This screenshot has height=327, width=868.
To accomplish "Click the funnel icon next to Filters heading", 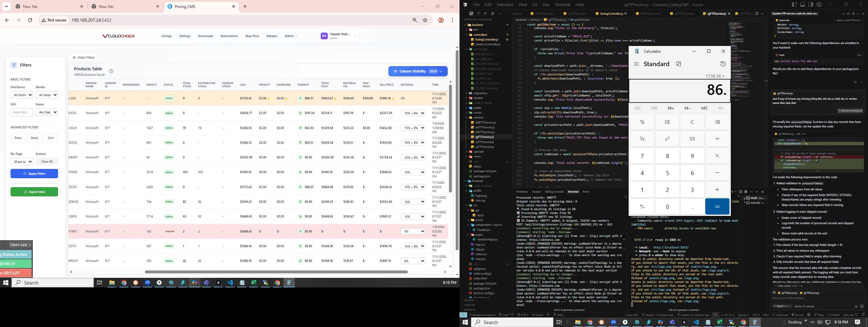I will (x=14, y=65).
